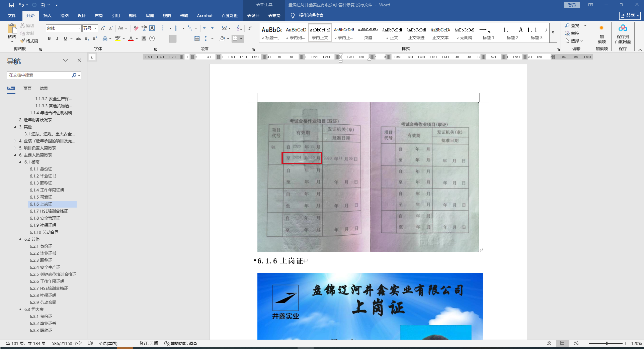Apply the 标题 1 style
This screenshot has width=644, height=349.
(x=488, y=33)
